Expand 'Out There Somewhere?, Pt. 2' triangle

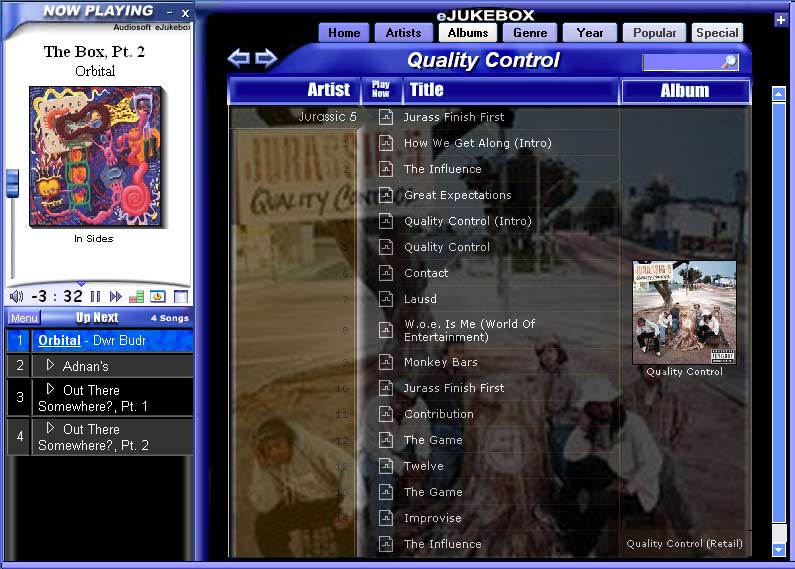pos(50,428)
